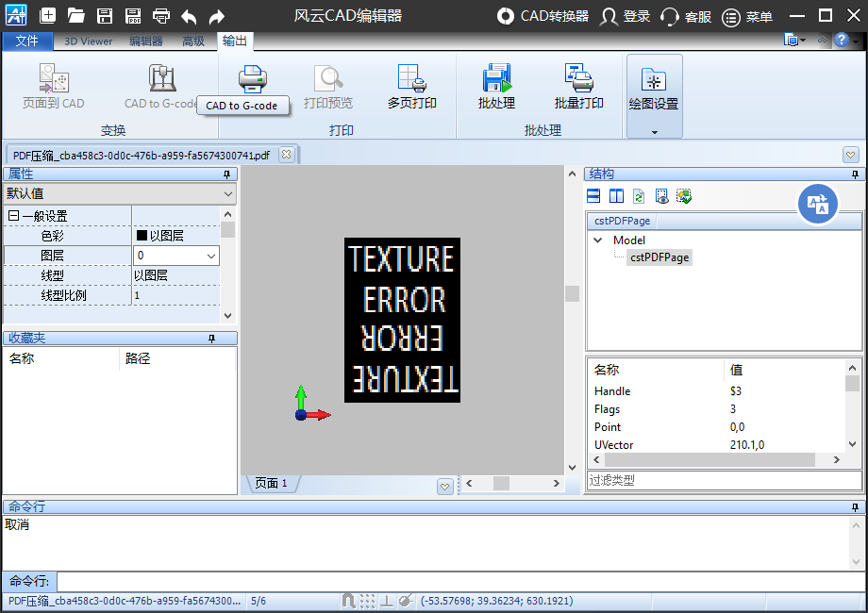Open 客服 customer service

(686, 16)
